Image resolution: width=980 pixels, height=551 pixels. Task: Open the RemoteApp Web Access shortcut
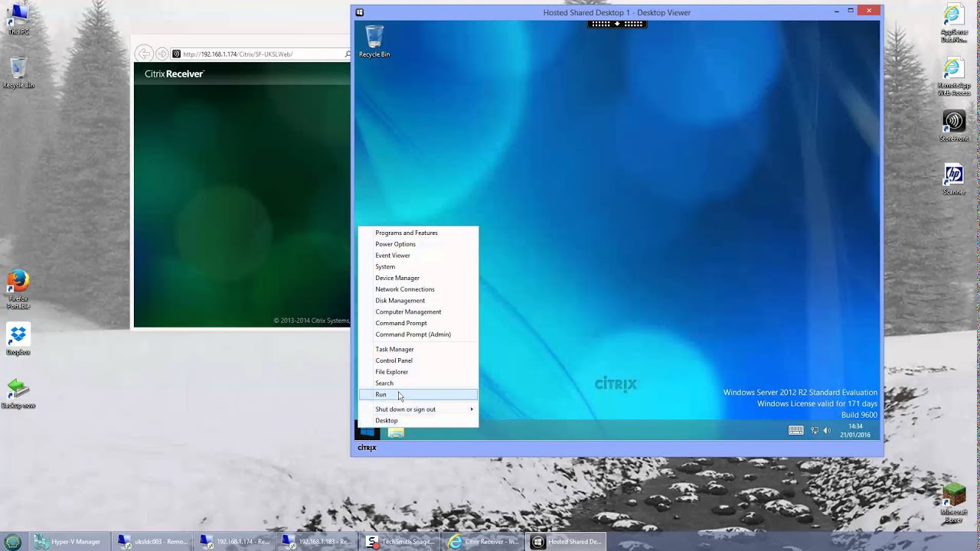[x=953, y=77]
